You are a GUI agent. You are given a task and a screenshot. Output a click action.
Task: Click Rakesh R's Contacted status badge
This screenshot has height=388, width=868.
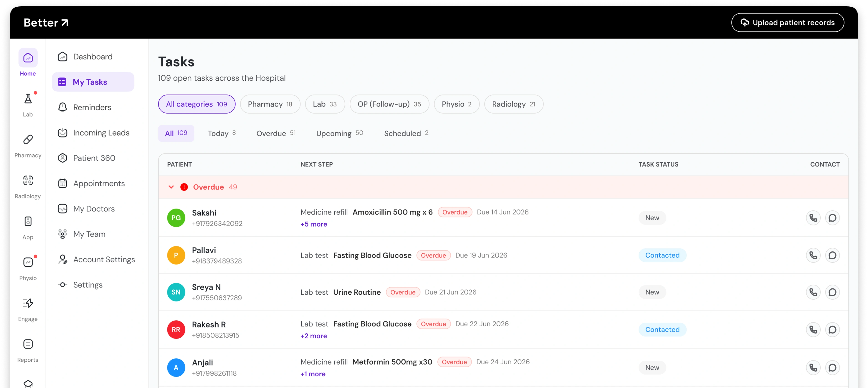(x=662, y=329)
